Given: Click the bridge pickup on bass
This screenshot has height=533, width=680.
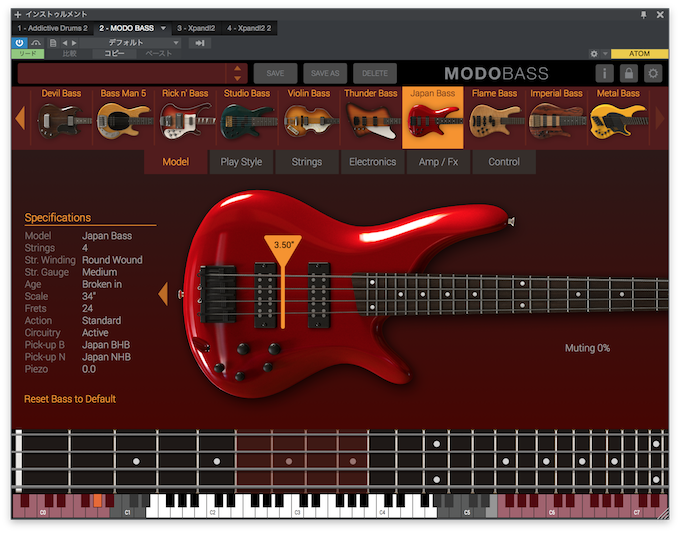Looking at the screenshot, I should (x=265, y=295).
